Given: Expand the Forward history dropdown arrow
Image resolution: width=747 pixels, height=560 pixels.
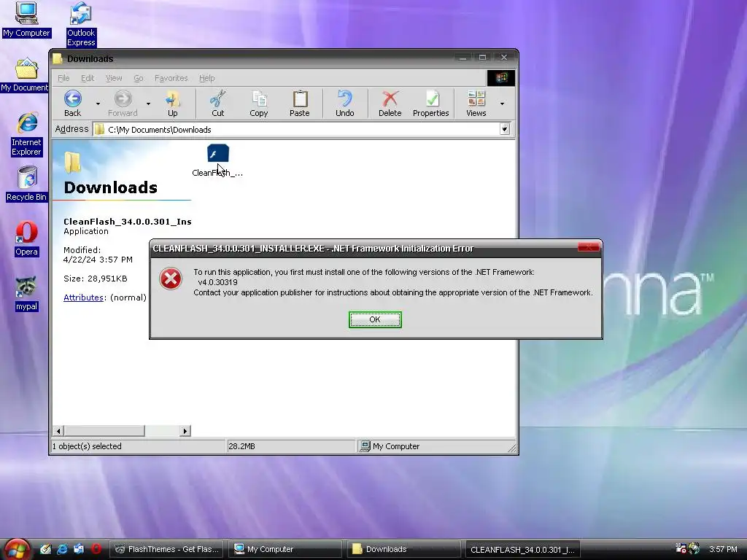Looking at the screenshot, I should (x=148, y=104).
